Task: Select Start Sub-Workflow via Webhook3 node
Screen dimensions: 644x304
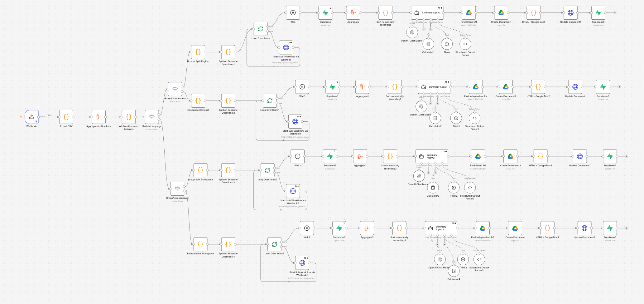Action: [x=302, y=263]
